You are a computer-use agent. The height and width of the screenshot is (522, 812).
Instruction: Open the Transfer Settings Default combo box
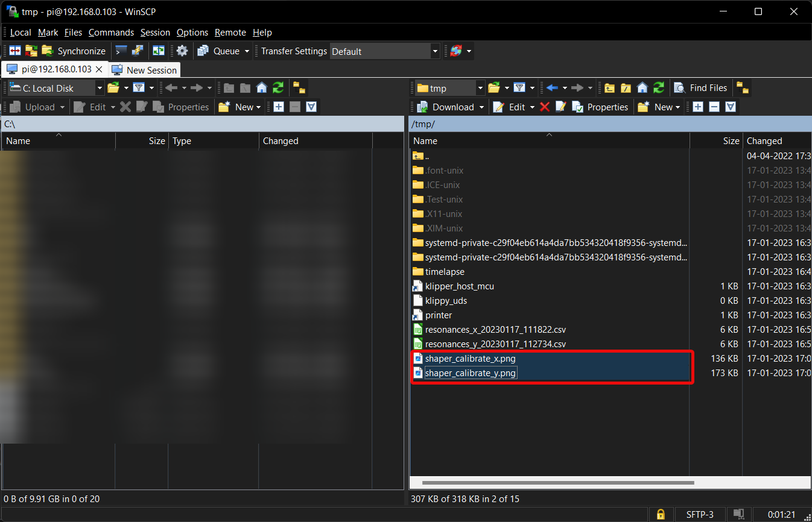pos(385,51)
